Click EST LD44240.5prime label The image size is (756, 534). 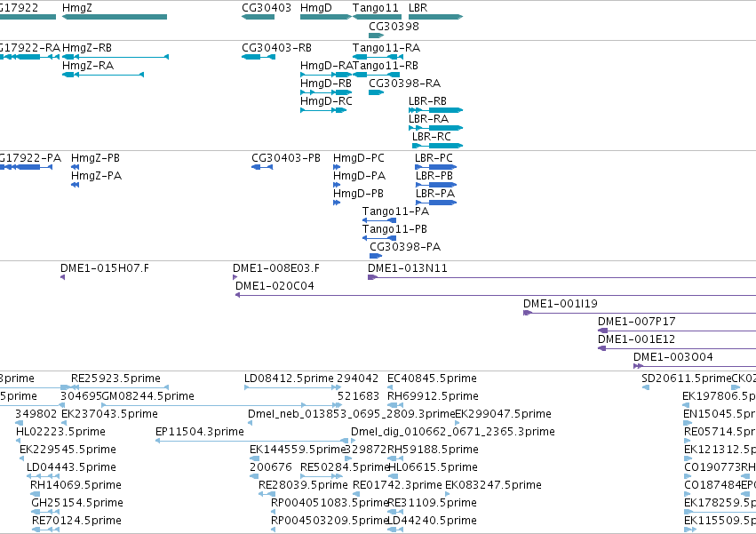(432, 521)
